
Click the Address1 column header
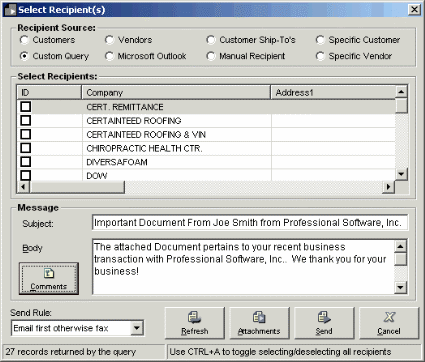(x=333, y=92)
